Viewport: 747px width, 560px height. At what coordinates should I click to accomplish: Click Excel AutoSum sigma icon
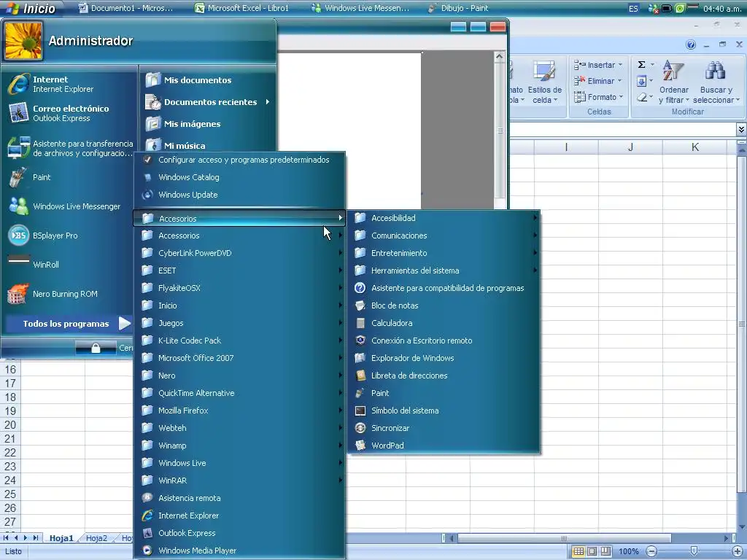point(642,65)
